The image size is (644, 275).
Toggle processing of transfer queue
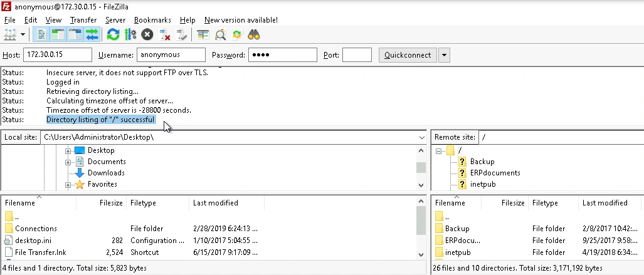coord(130,35)
